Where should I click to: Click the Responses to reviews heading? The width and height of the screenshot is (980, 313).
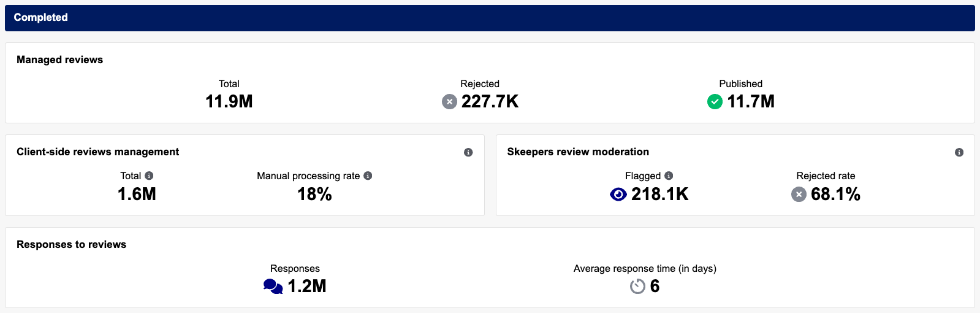[x=71, y=244]
